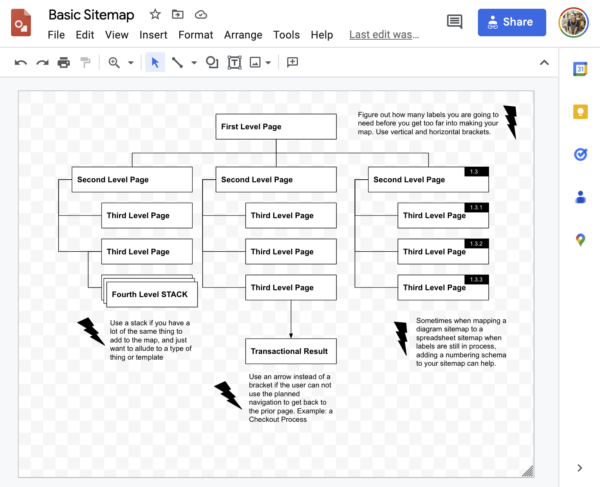Screen dimensions: 600x487
Task: Pick the Line tool
Action: click(x=177, y=62)
